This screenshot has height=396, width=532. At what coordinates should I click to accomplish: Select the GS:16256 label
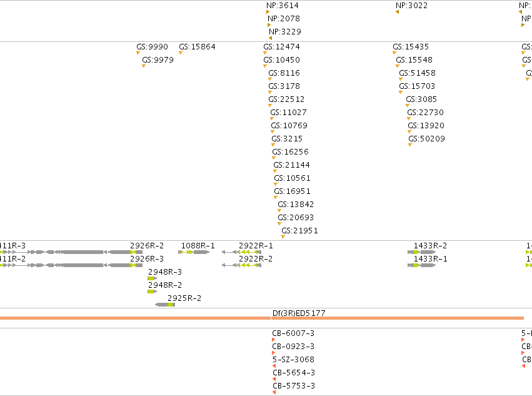[291, 152]
